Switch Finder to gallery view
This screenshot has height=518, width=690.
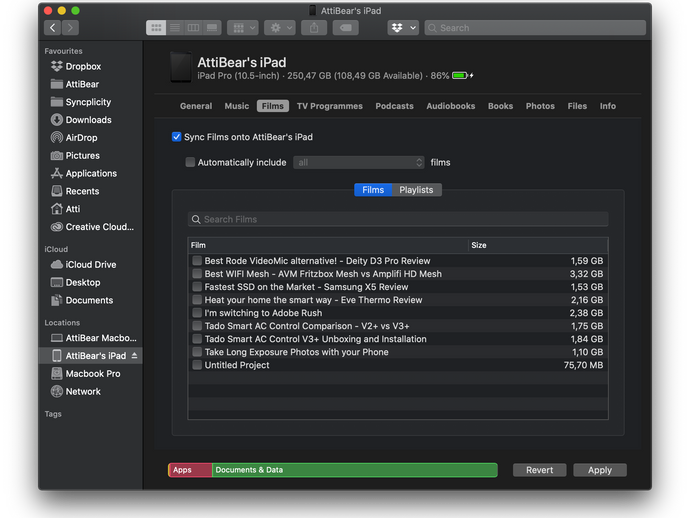(212, 28)
